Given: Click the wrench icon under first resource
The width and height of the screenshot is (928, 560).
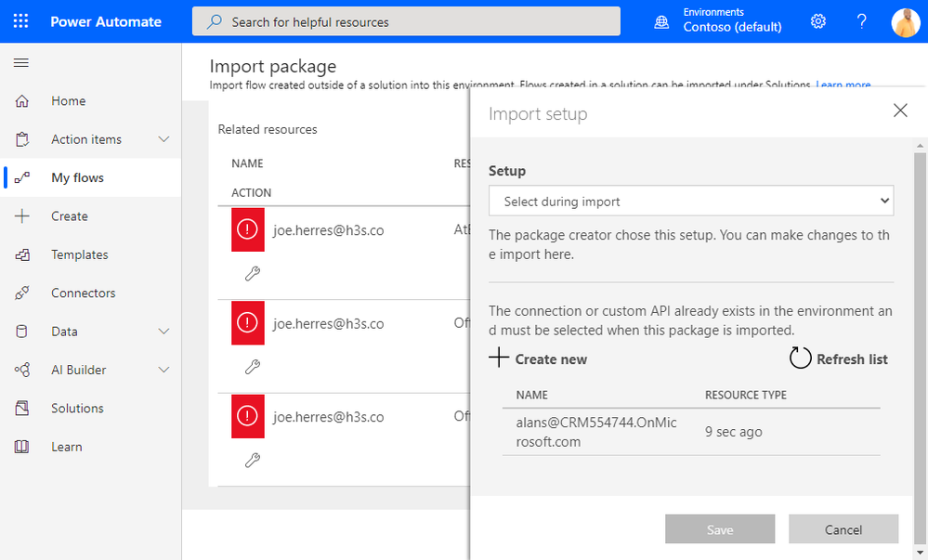Looking at the screenshot, I should point(252,273).
